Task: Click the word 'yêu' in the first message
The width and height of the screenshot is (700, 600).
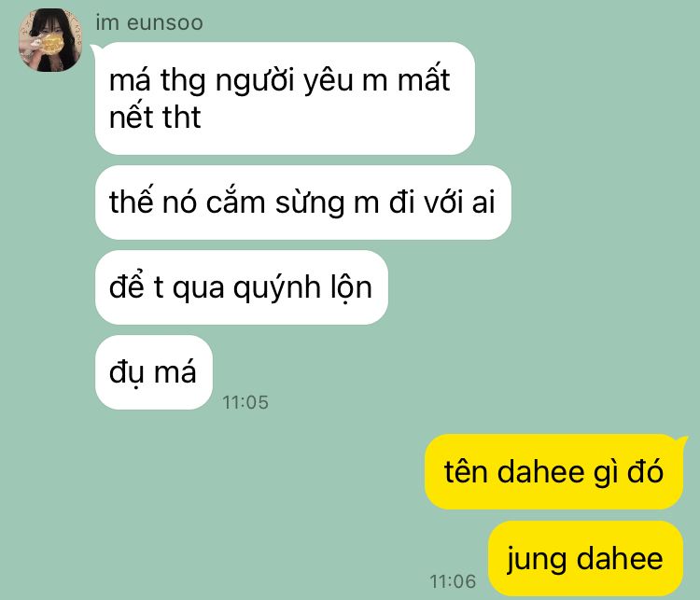Action: [x=329, y=81]
